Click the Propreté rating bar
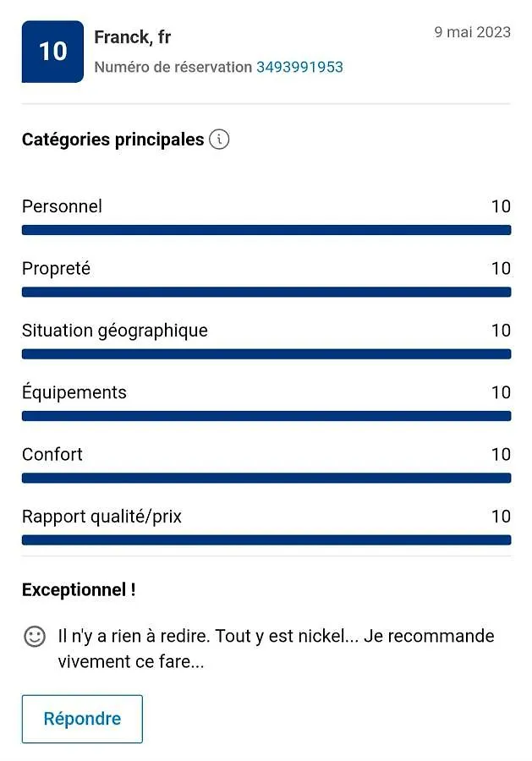532x761 pixels. [266, 293]
